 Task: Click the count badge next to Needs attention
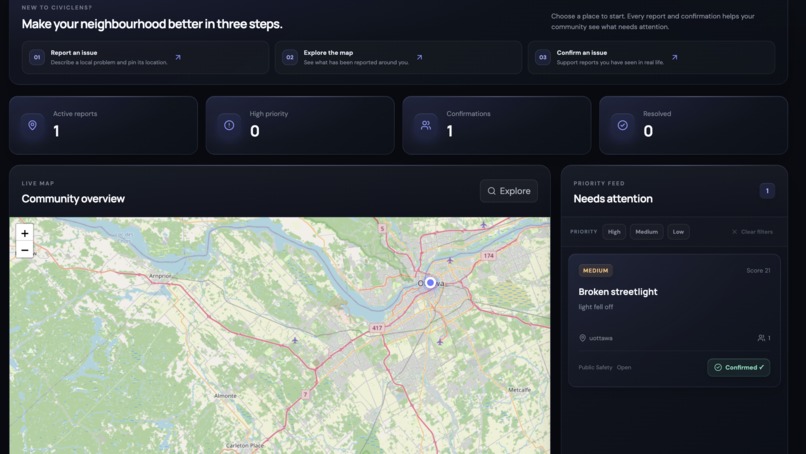[767, 191]
